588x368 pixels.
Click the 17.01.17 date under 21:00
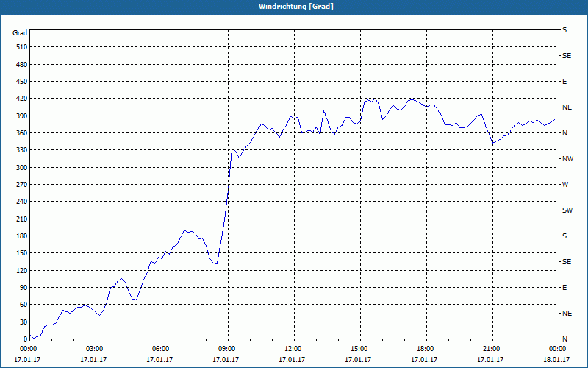click(x=490, y=360)
